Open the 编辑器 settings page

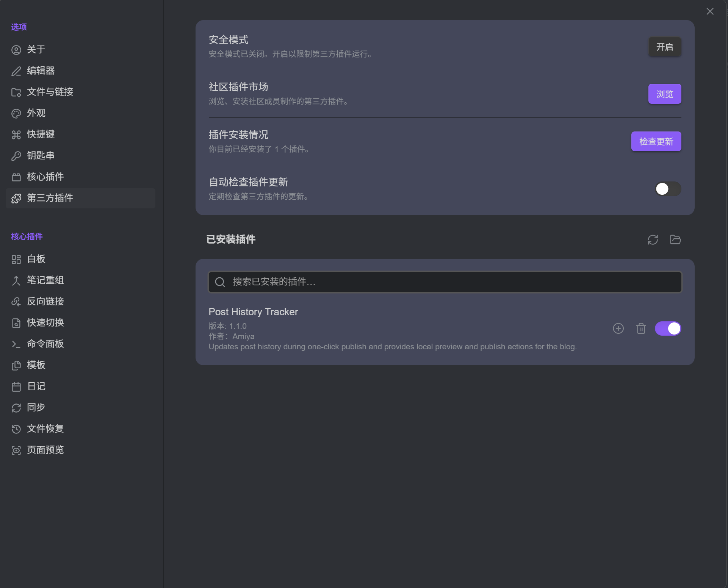pyautogui.click(x=80, y=71)
